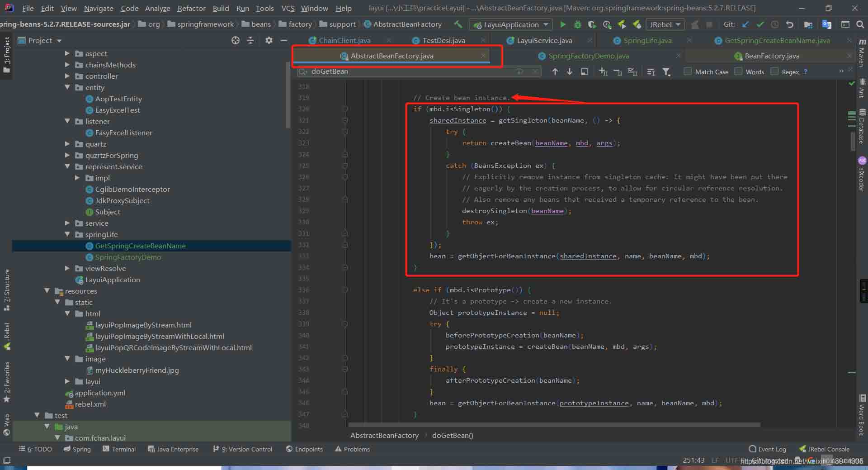The height and width of the screenshot is (470, 868).
Task: Expand the aspect folder
Action: tap(67, 53)
